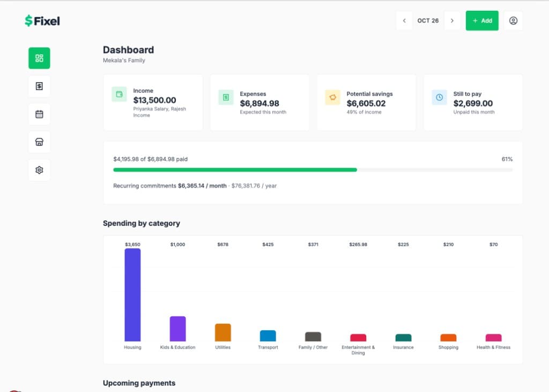Open the Dashboard grid sidebar icon
Screen dimensions: 549x392
39,58
